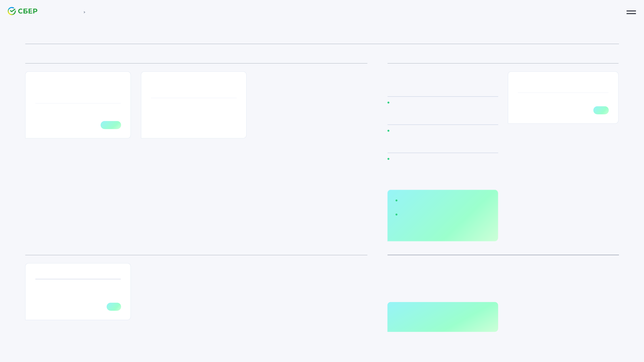This screenshot has width=644, height=362.
Task: Click the pill button in the card beside the bulleted list
Action: tap(601, 110)
